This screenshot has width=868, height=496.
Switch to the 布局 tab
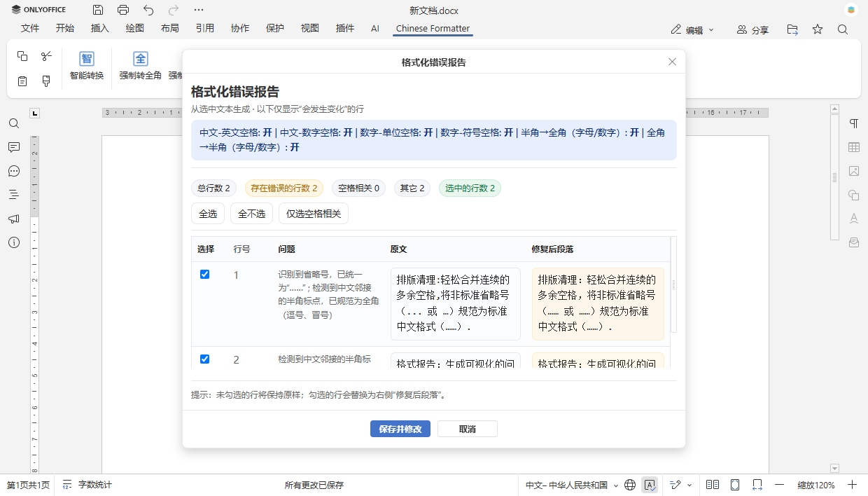170,29
